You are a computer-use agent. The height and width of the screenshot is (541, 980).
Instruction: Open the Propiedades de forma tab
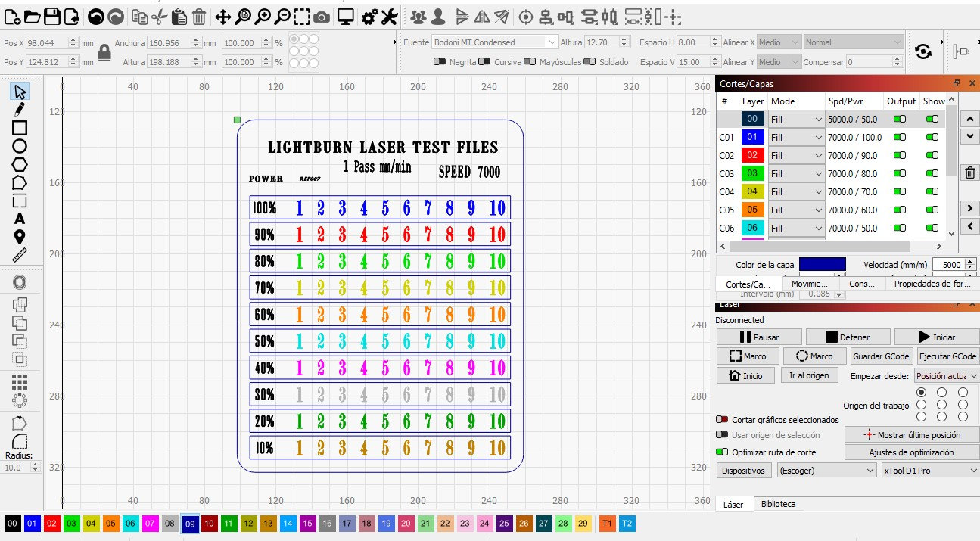(932, 283)
